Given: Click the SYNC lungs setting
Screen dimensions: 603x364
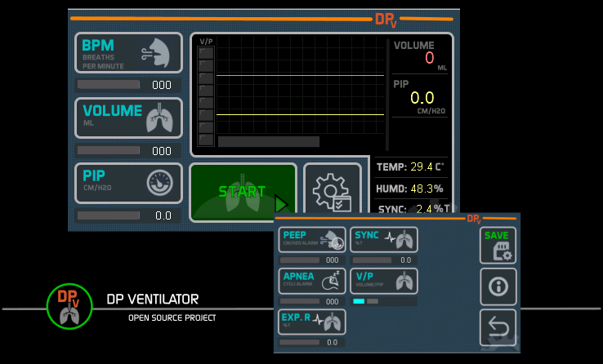Looking at the screenshot, I should pyautogui.click(x=384, y=240).
